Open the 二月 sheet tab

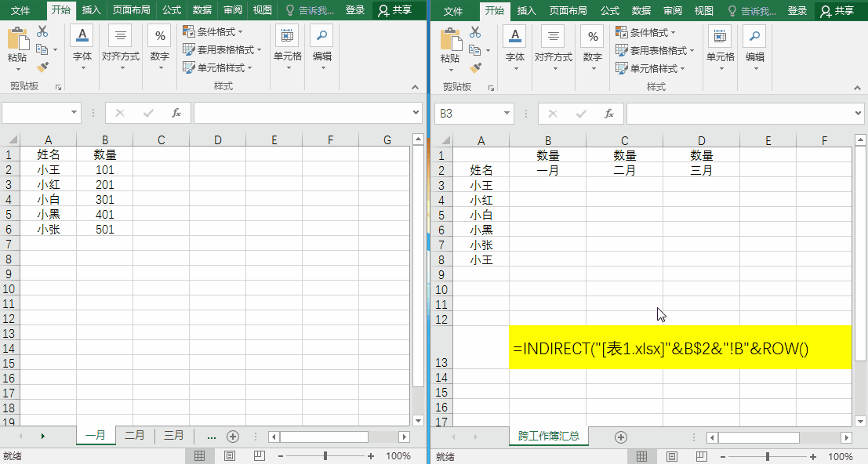coord(135,436)
